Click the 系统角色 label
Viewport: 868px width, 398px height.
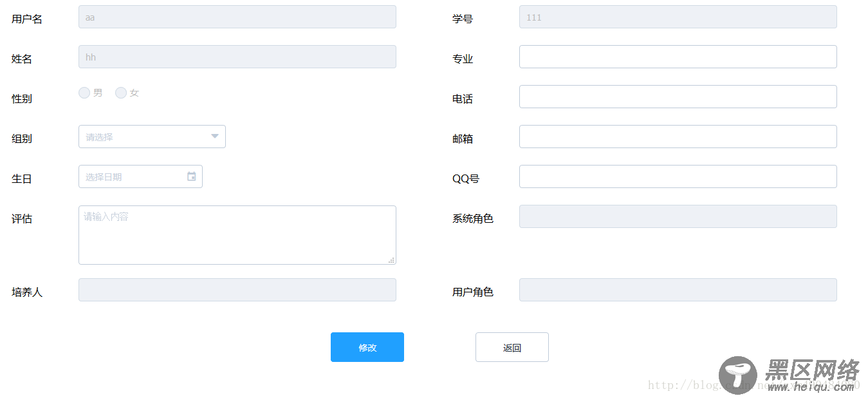tap(473, 218)
